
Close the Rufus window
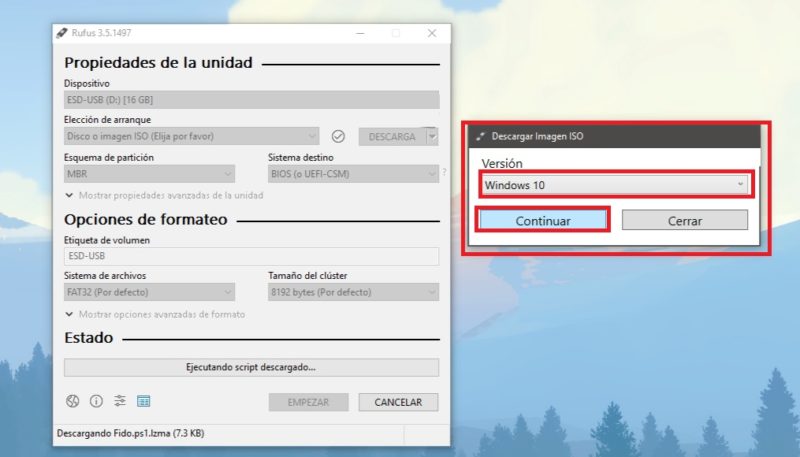coord(432,33)
